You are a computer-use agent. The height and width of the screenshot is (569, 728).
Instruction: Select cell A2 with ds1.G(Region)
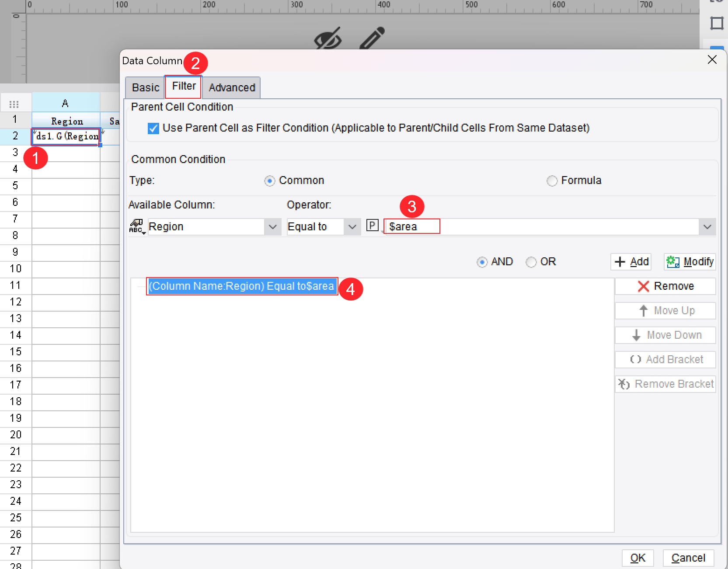(x=66, y=136)
